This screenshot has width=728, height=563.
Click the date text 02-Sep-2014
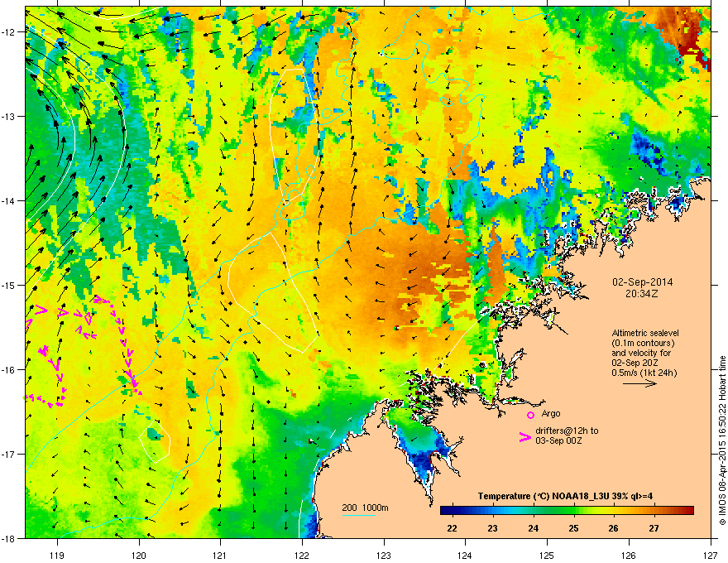click(642, 282)
